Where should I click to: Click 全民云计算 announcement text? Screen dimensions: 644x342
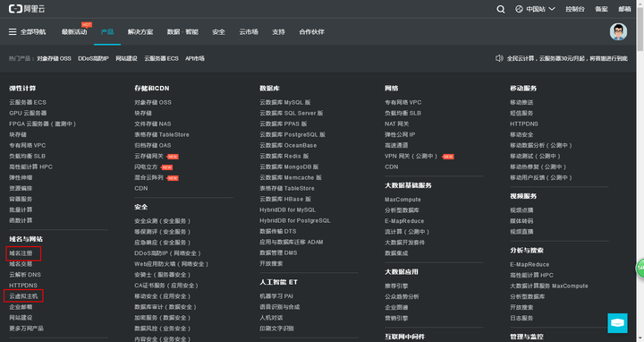pyautogui.click(x=567, y=58)
